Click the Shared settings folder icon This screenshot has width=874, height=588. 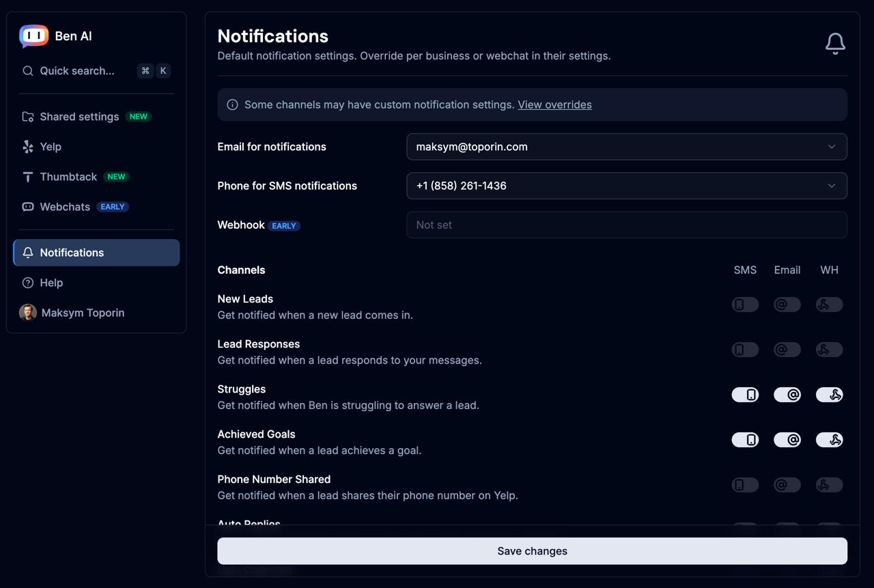click(28, 117)
